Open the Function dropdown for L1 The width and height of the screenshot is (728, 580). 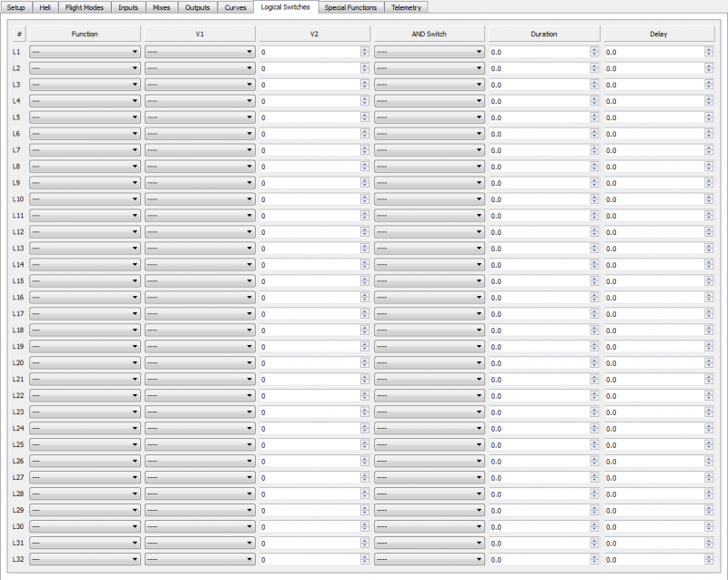pos(85,52)
